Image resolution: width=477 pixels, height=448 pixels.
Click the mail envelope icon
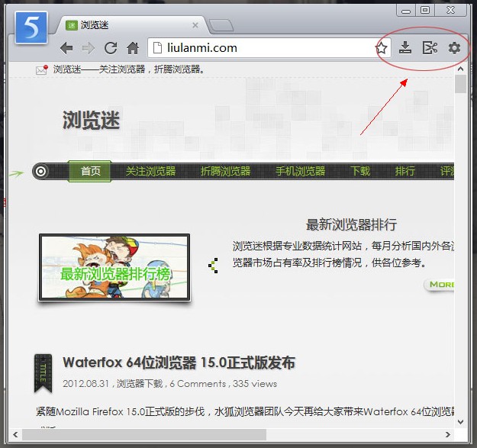(x=42, y=70)
